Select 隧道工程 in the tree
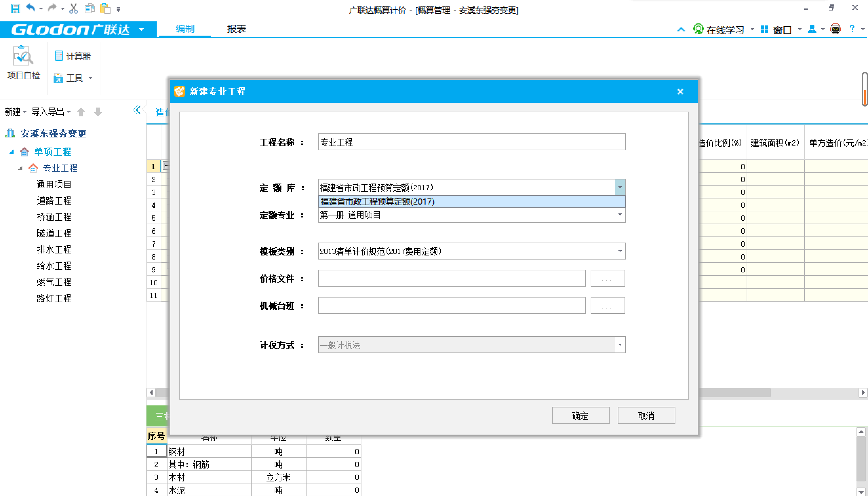This screenshot has width=868, height=496. tap(54, 233)
